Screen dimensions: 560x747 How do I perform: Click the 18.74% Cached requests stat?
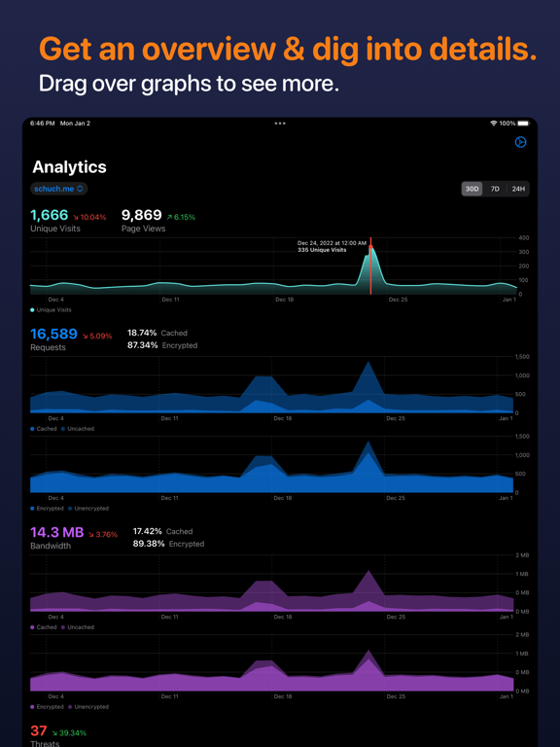click(157, 333)
